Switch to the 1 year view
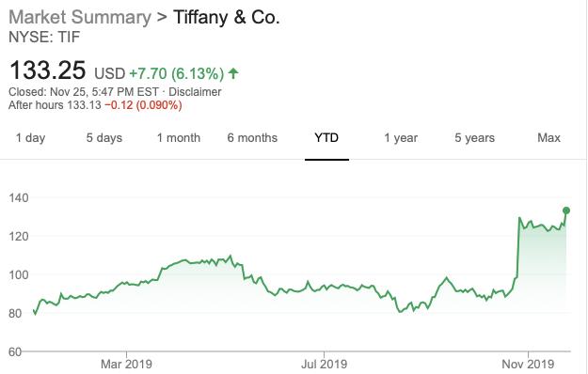The height and width of the screenshot is (374, 588). (401, 138)
